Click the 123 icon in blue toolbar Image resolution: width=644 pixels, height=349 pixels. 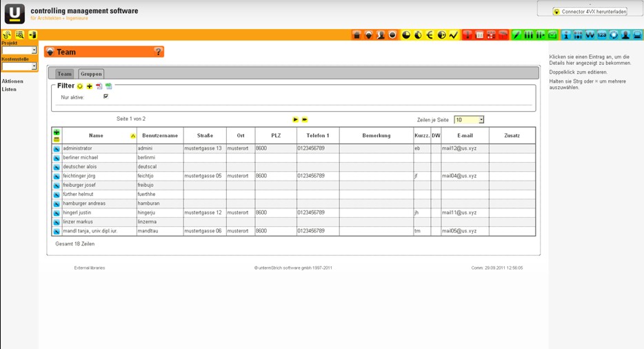click(602, 35)
